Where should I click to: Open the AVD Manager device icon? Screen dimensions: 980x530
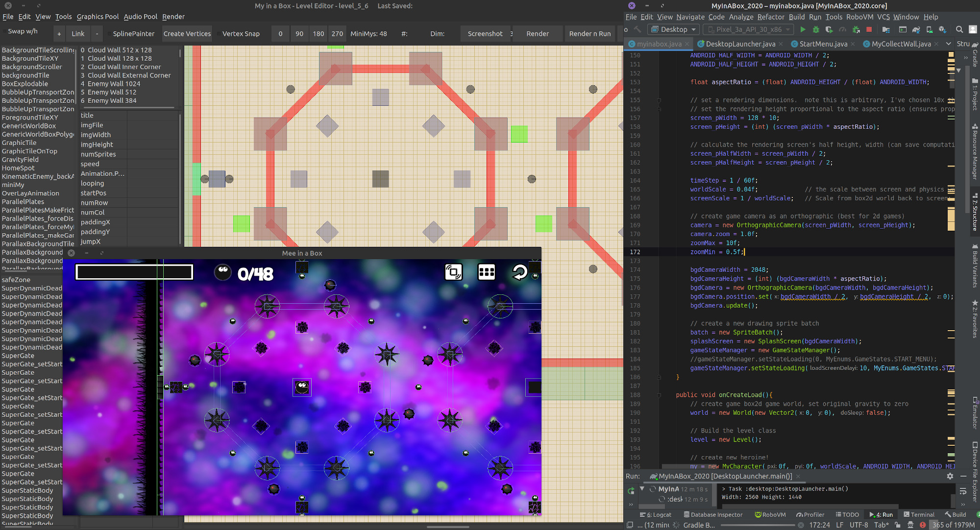coord(930,29)
